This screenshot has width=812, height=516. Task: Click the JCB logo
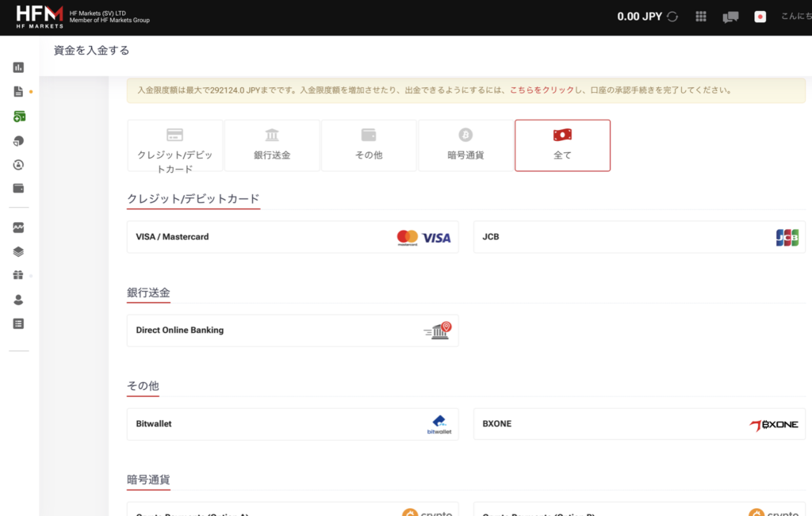coord(787,237)
